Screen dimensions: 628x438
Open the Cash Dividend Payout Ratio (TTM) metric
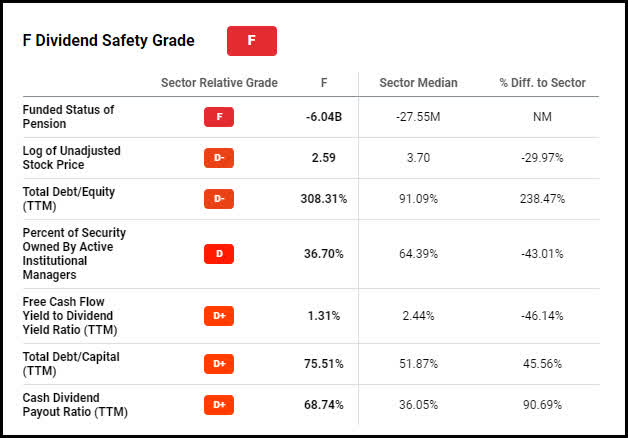coord(75,405)
